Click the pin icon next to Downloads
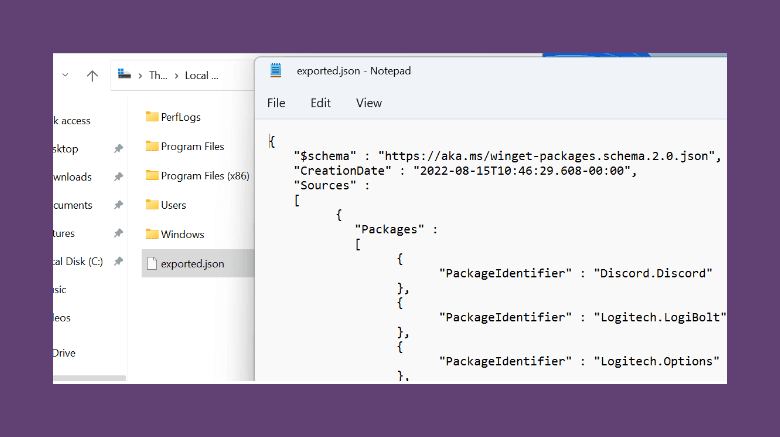Image resolution: width=780 pixels, height=437 pixels. point(118,177)
